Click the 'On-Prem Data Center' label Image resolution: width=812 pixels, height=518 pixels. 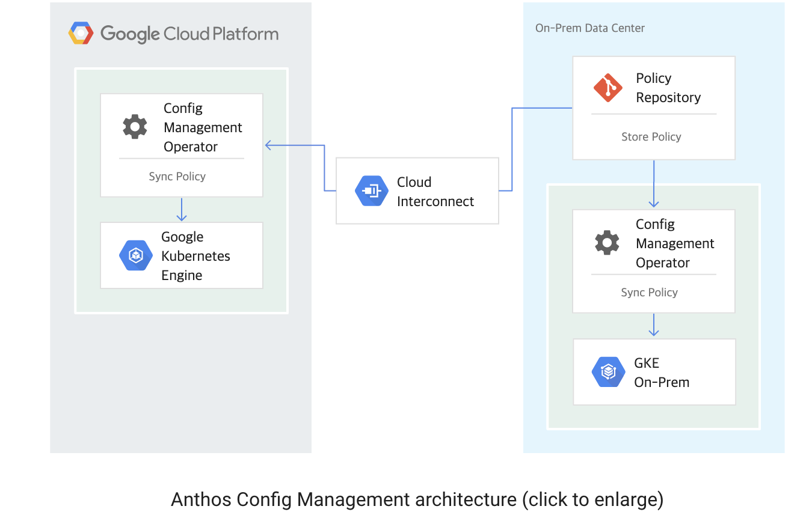pyautogui.click(x=590, y=28)
